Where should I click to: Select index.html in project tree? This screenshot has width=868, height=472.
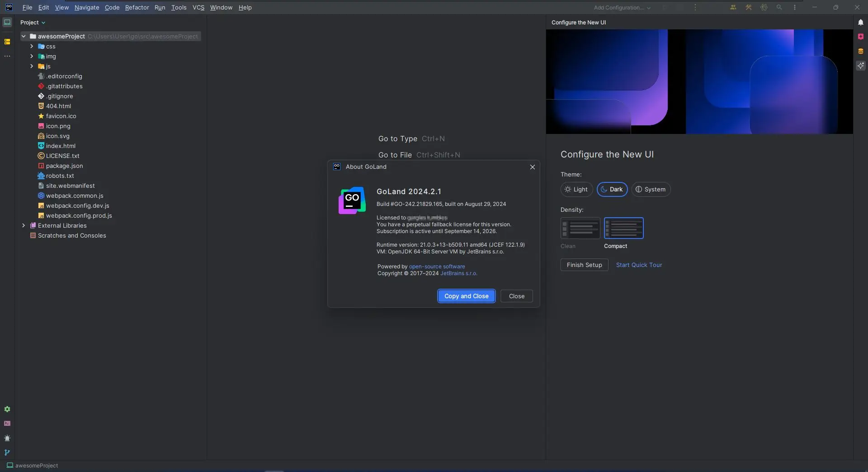click(x=57, y=146)
